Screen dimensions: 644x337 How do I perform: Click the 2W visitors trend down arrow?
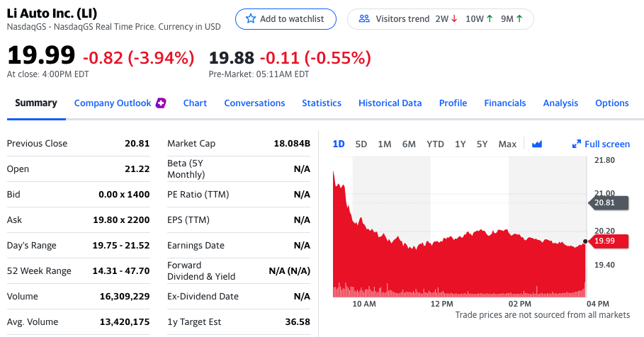tap(454, 19)
